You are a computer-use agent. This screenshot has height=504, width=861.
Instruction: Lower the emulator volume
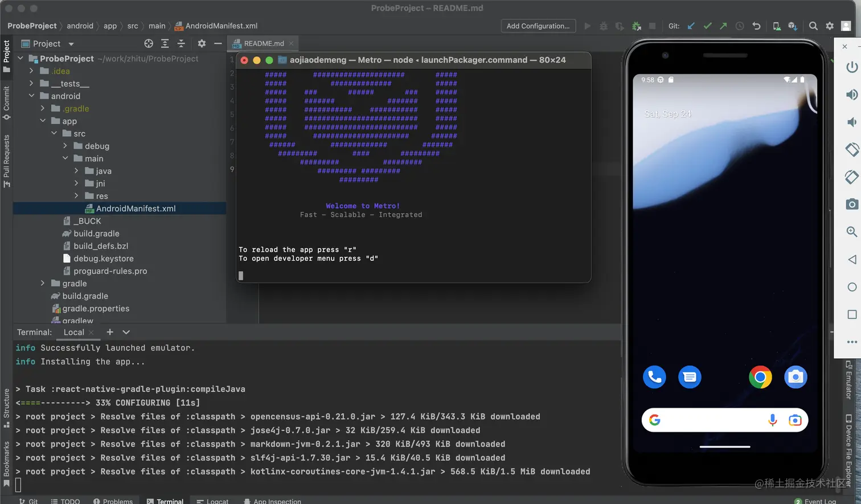pos(852,122)
